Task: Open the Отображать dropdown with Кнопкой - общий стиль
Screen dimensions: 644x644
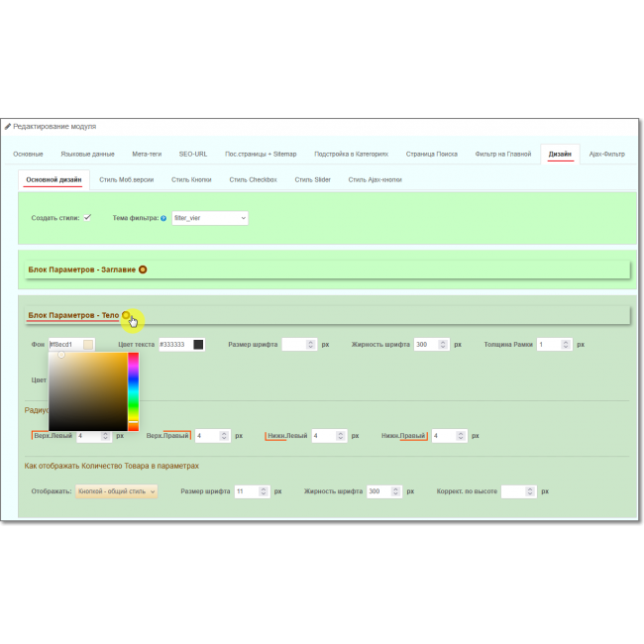Action: [117, 491]
